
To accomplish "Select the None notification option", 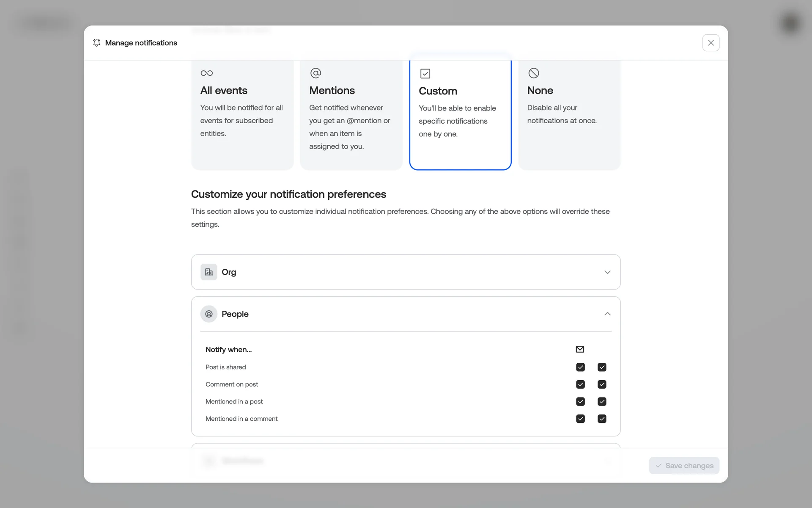I will pos(569,114).
